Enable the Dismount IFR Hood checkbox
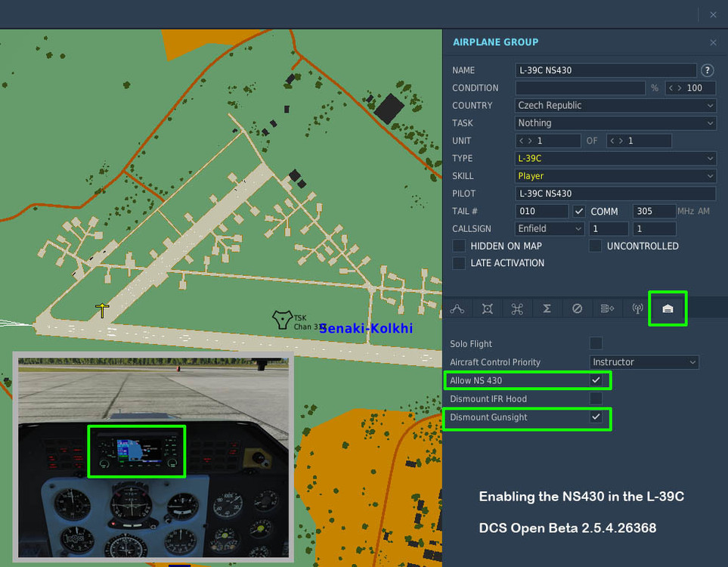The width and height of the screenshot is (728, 567). [x=596, y=398]
